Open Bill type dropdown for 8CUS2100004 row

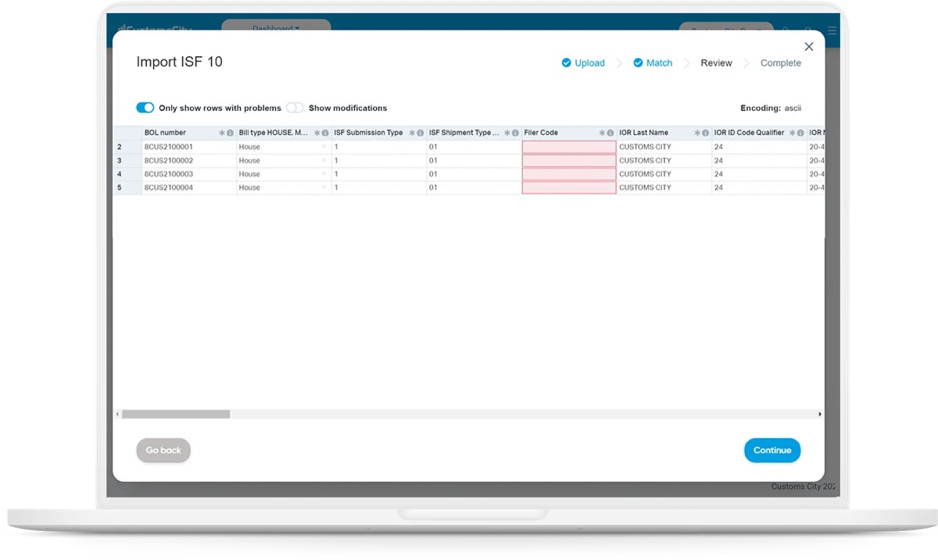(x=324, y=187)
